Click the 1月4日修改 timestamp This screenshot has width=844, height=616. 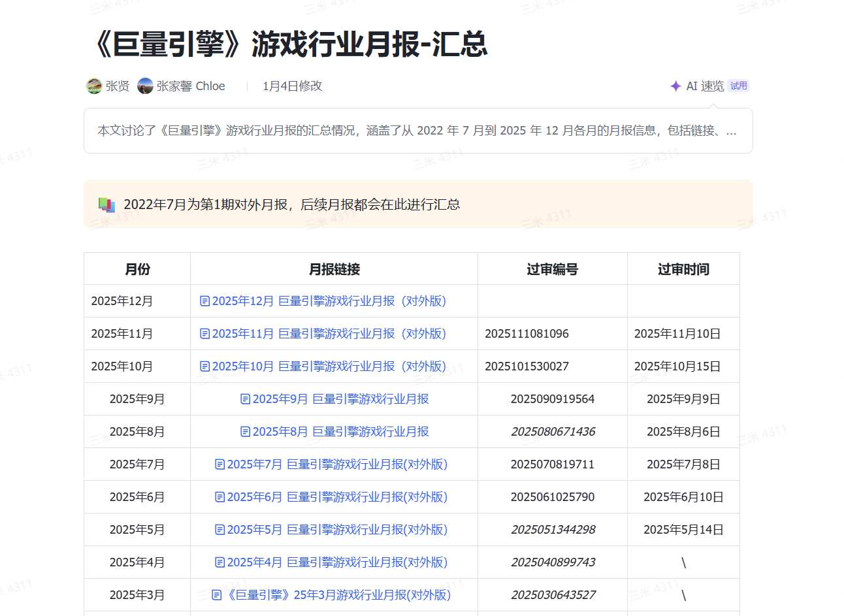click(x=291, y=86)
